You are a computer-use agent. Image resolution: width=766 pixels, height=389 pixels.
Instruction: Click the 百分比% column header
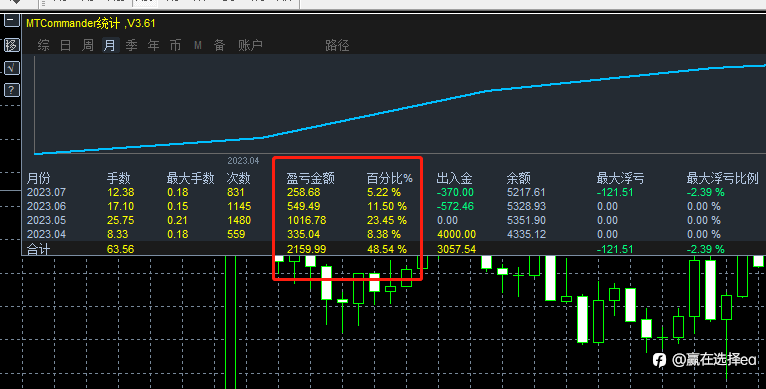pos(390,178)
